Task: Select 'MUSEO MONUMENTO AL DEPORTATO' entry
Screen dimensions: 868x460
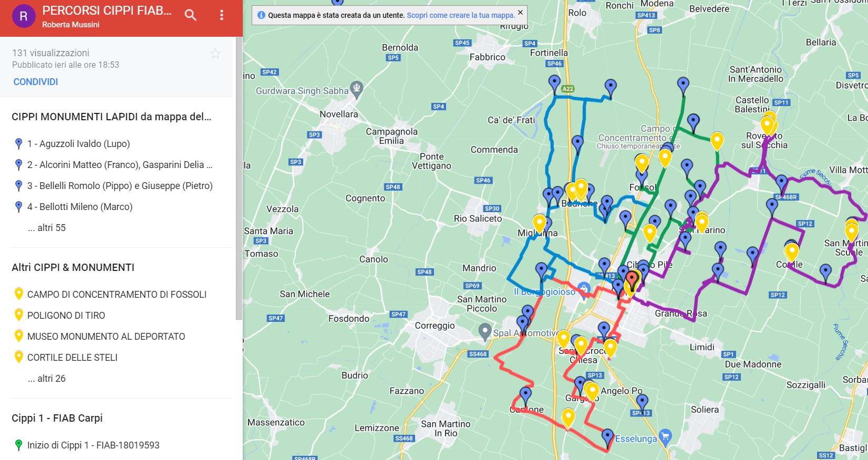Action: click(106, 337)
